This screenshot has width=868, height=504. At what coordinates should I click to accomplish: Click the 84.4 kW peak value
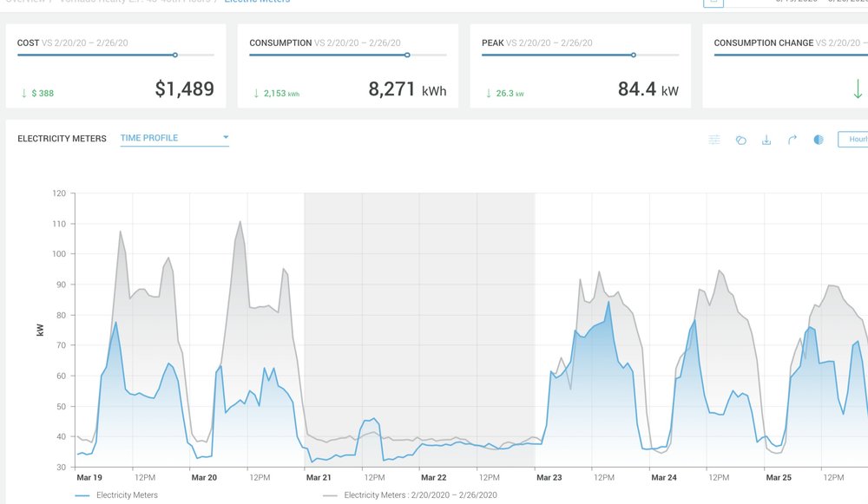point(648,89)
